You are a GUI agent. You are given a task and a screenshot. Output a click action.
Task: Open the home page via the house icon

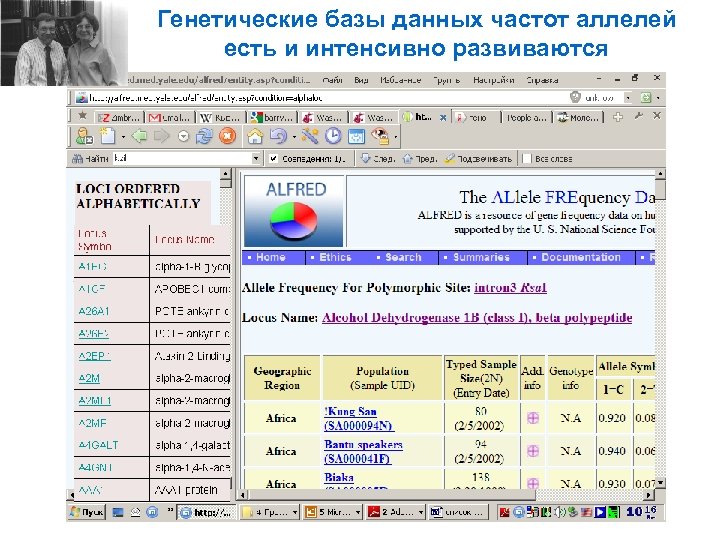[255, 136]
